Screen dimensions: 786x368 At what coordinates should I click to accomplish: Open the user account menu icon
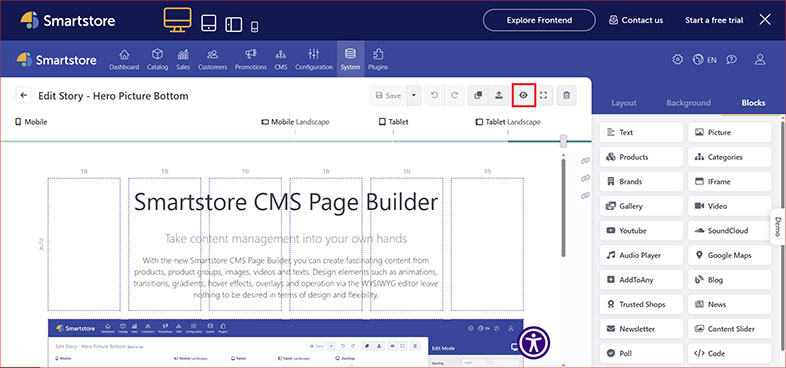(x=760, y=60)
